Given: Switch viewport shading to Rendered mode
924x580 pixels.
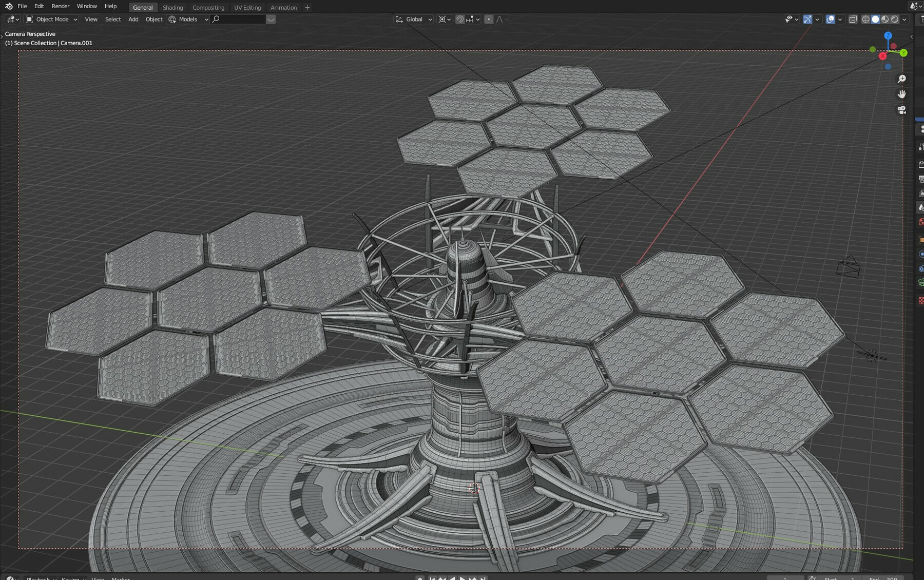Looking at the screenshot, I should click(x=894, y=19).
